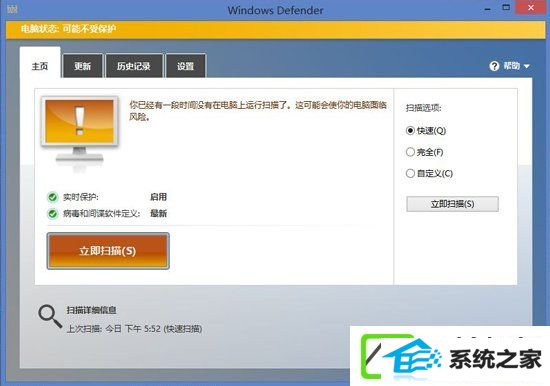Click the gray 立即扫描(S) button under scan options
Screen dimensions: 550x386
[452, 204]
